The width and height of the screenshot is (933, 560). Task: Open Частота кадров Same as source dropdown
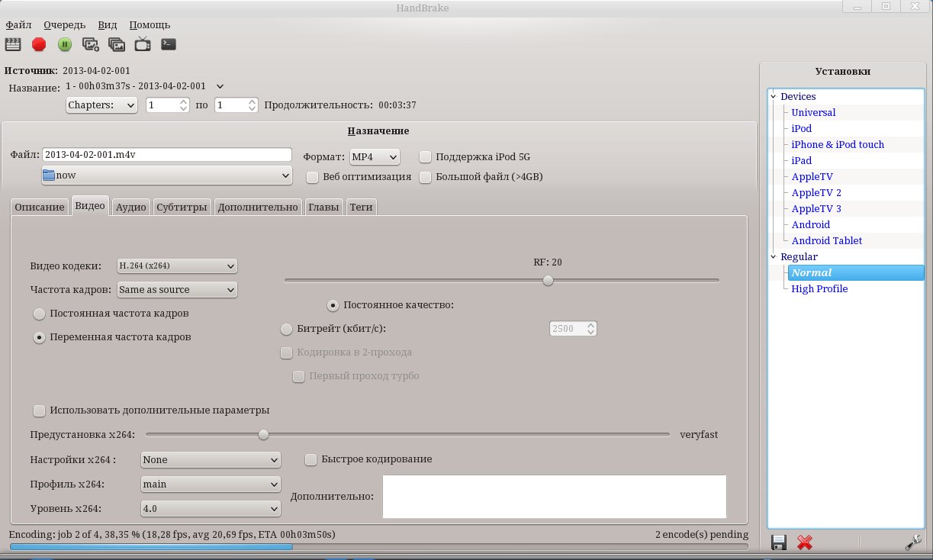177,290
